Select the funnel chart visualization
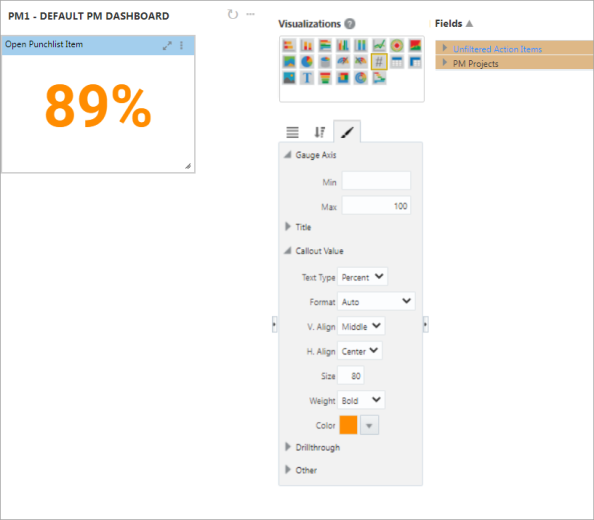This screenshot has height=520, width=594. pos(325,78)
